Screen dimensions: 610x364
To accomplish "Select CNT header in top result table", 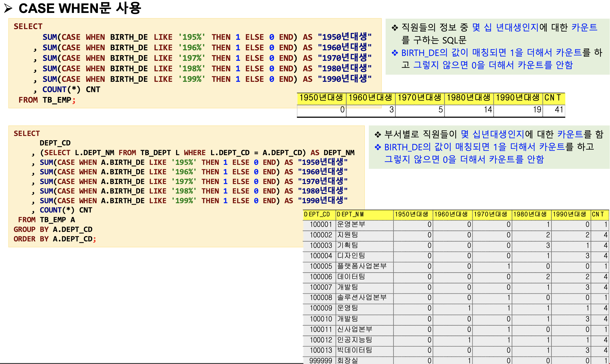I will 553,98.
